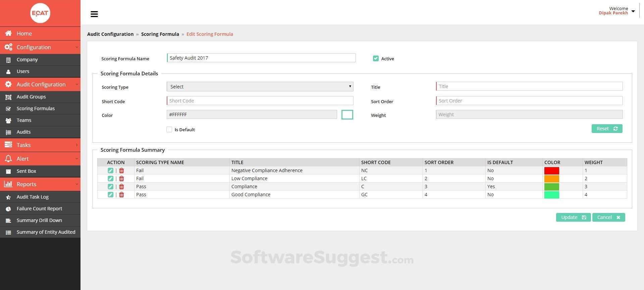Click the Update button
The image size is (644, 290).
573,217
